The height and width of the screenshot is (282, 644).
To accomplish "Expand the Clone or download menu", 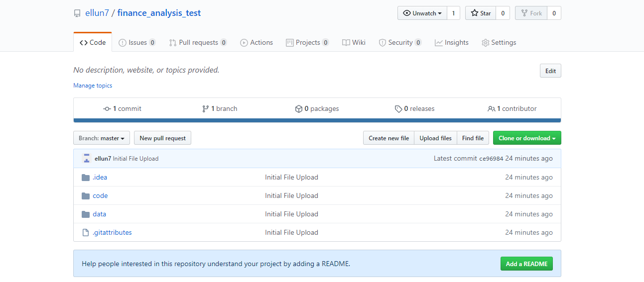I will pyautogui.click(x=527, y=138).
